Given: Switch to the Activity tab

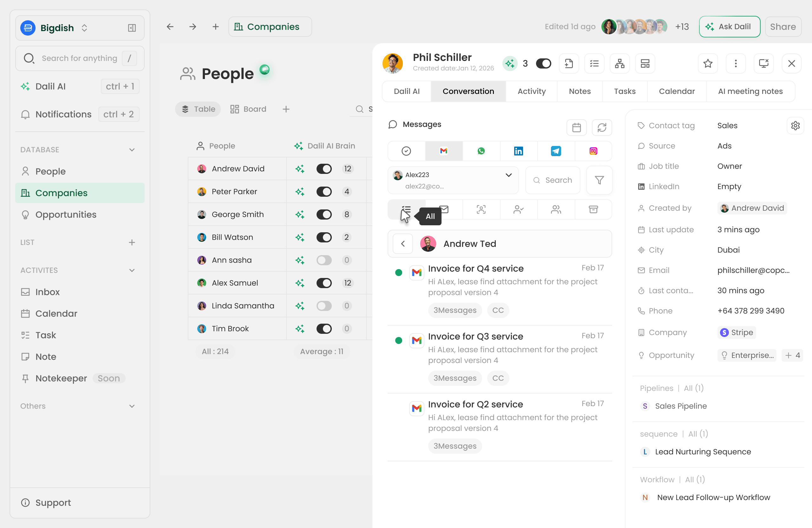Looking at the screenshot, I should (x=531, y=91).
